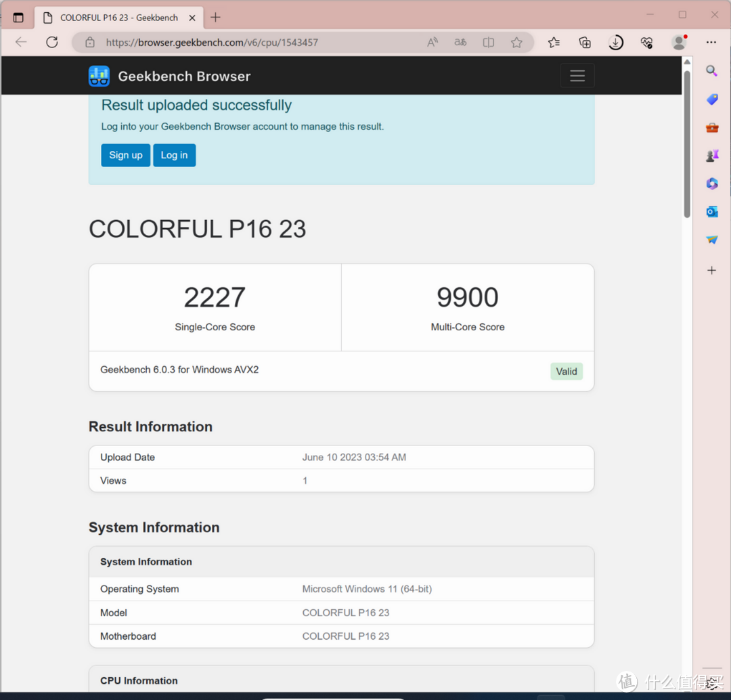Click the Result Information heading
Screen dimensions: 731x700
tap(150, 426)
